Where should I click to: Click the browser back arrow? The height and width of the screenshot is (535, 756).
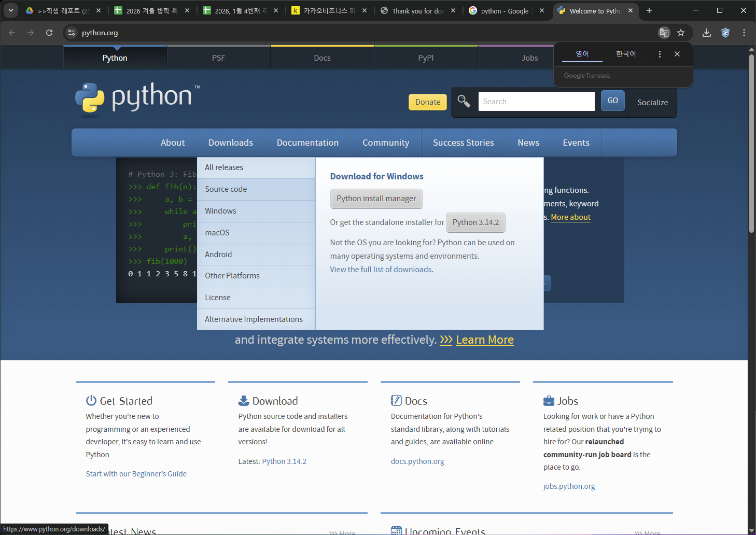pyautogui.click(x=12, y=33)
